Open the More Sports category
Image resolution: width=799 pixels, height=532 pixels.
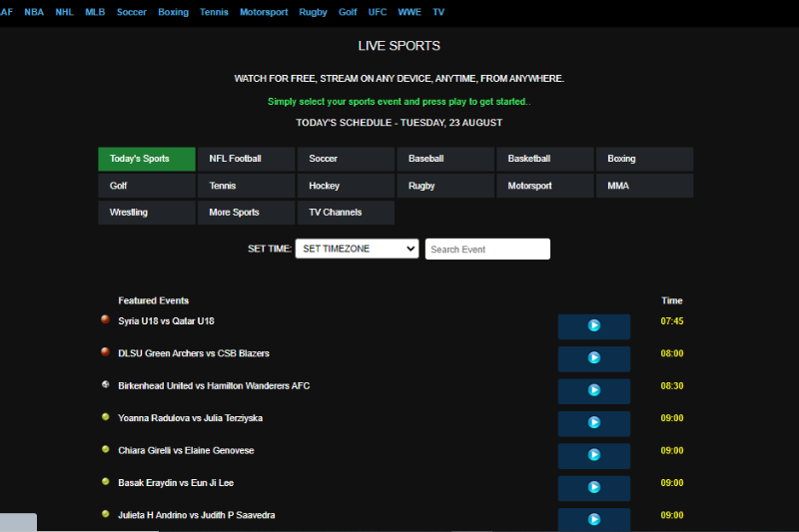[246, 213]
